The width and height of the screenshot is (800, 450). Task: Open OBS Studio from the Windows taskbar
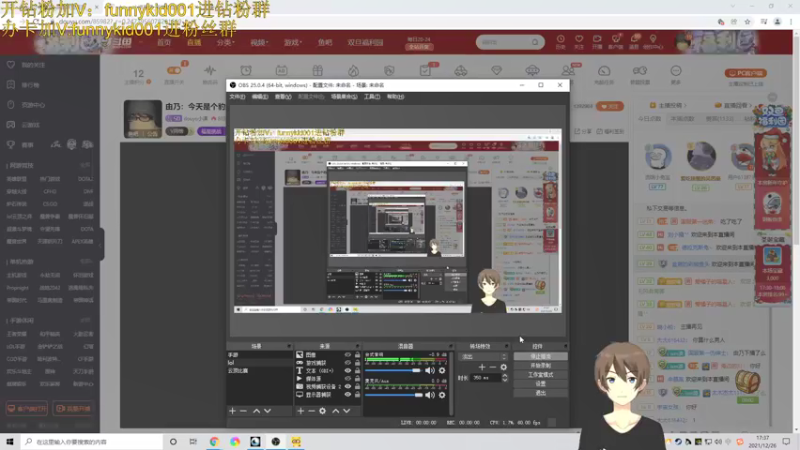276,441
